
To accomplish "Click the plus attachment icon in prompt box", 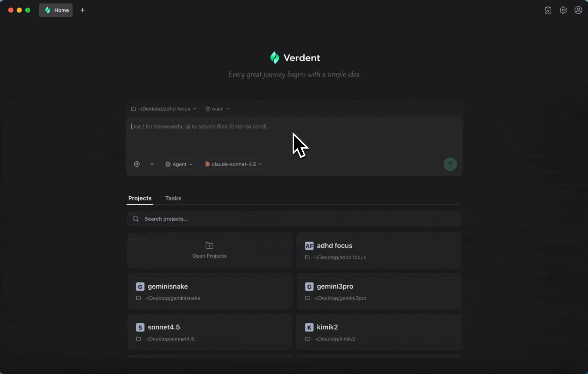I will pyautogui.click(x=152, y=164).
